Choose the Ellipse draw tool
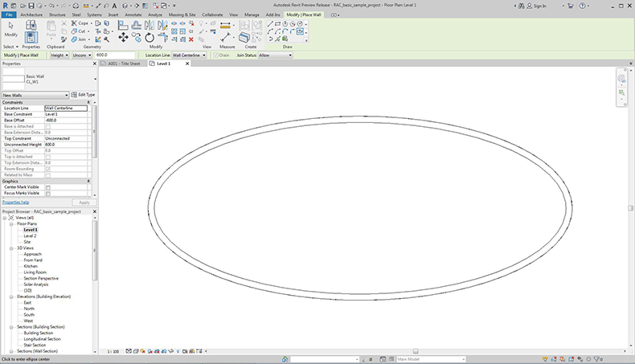Viewport: 635px width, 364px height. 300,31
